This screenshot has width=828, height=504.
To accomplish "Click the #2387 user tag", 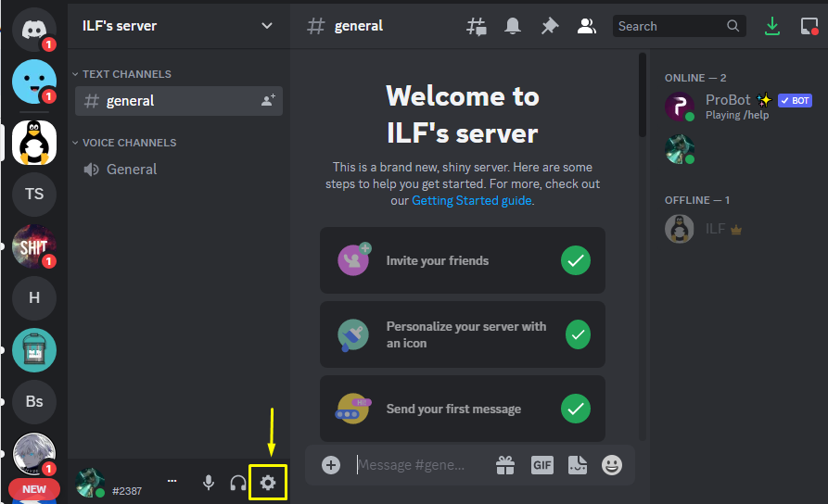I will (x=127, y=491).
